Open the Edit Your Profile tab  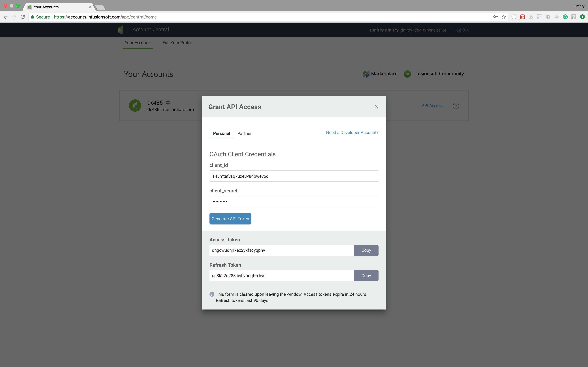tap(177, 43)
